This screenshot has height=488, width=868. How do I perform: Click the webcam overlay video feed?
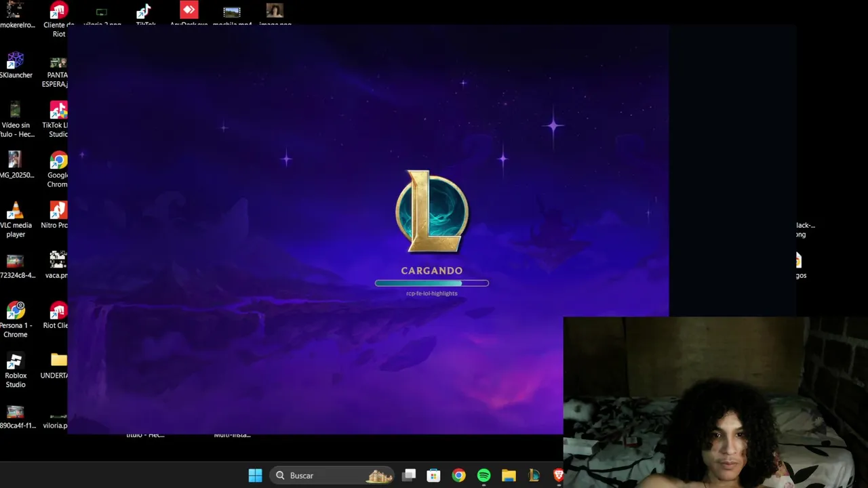point(715,402)
